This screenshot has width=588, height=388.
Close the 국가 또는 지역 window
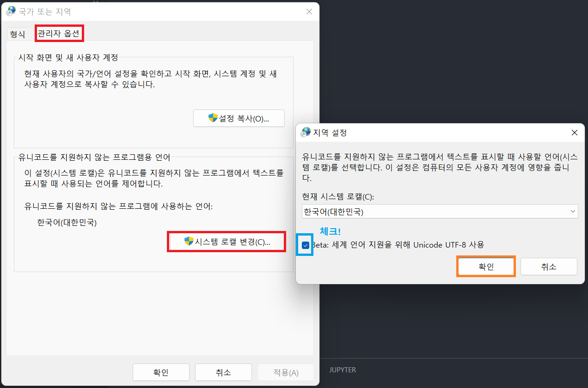pyautogui.click(x=309, y=12)
